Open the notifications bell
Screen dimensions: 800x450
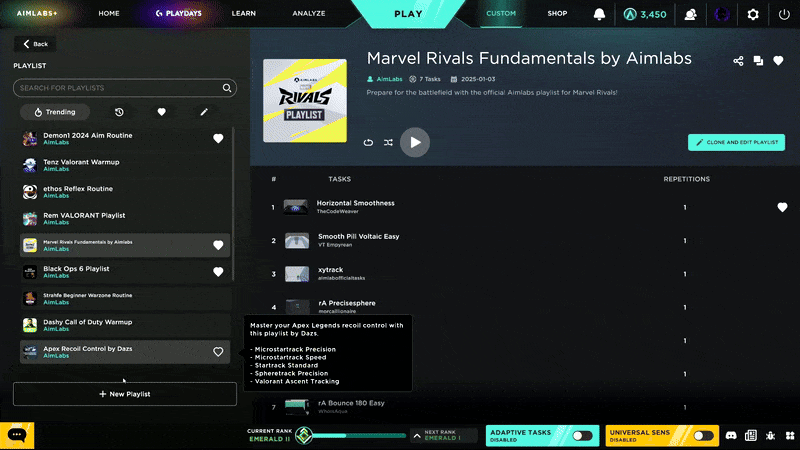(x=599, y=14)
